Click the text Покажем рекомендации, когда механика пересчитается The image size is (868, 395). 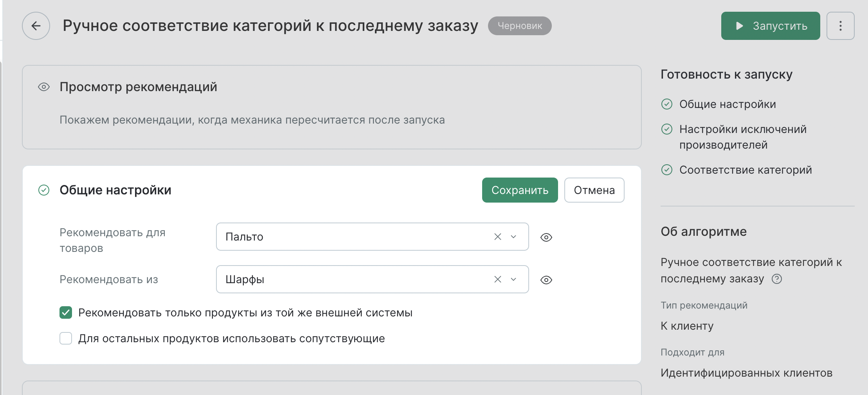pyautogui.click(x=252, y=120)
